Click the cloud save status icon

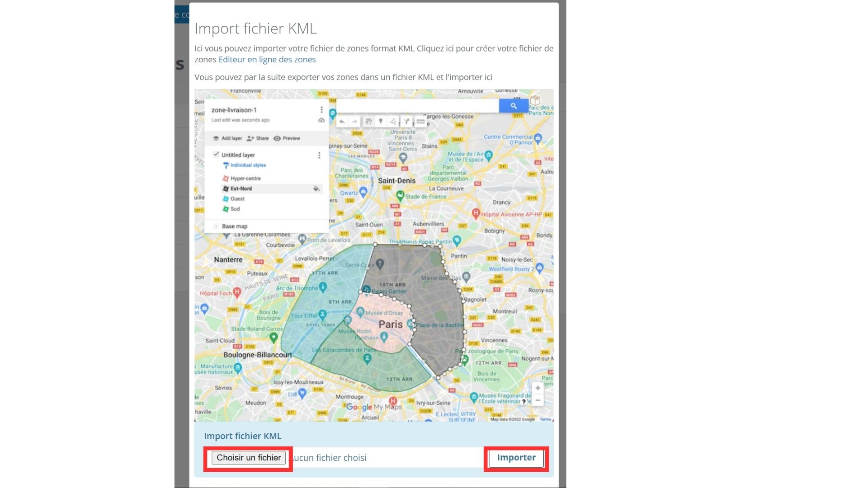coord(321,120)
